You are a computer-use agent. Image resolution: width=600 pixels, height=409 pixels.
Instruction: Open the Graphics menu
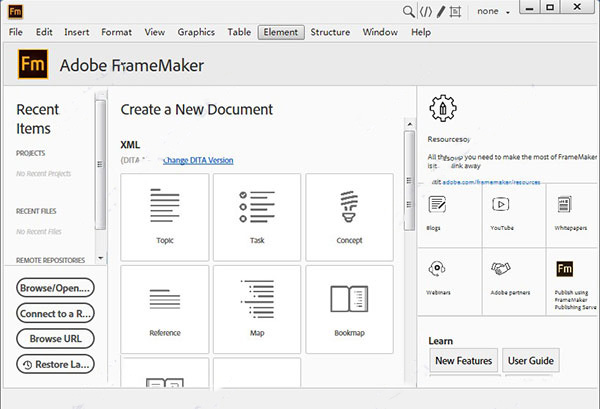(x=196, y=32)
